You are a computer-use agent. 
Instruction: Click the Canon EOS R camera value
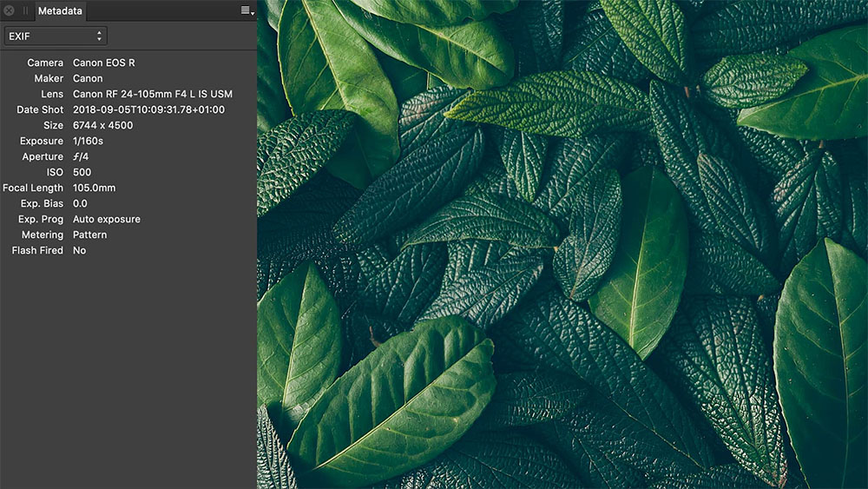click(103, 63)
